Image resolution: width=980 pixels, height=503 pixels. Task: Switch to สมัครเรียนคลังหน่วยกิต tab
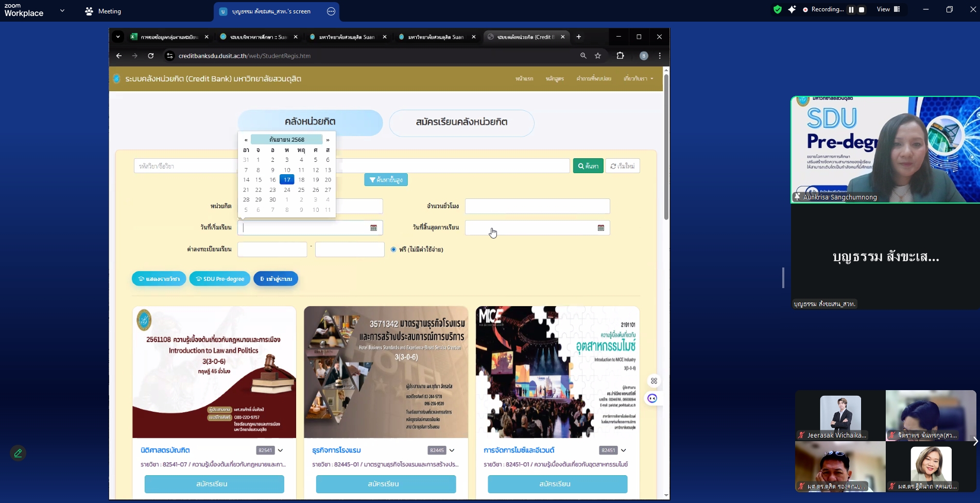461,123
